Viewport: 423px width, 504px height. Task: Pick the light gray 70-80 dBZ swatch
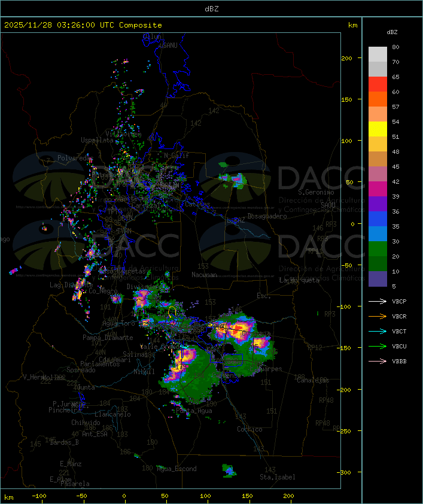pos(378,54)
